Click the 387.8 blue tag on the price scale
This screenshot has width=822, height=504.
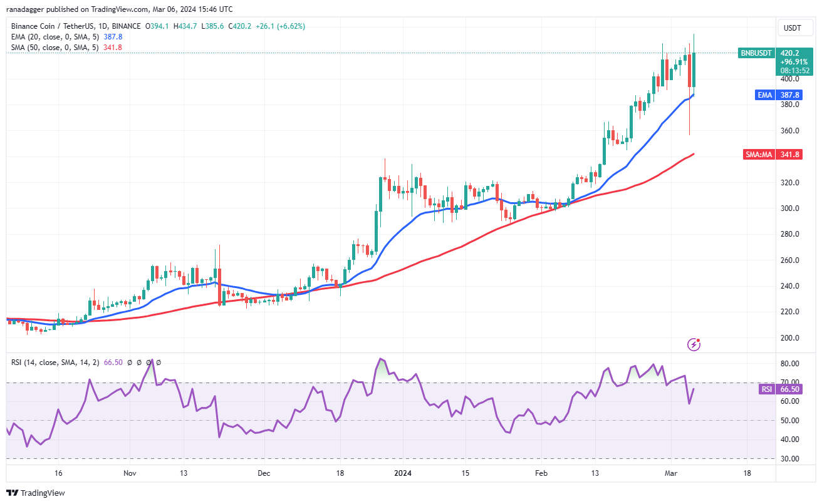(x=789, y=95)
